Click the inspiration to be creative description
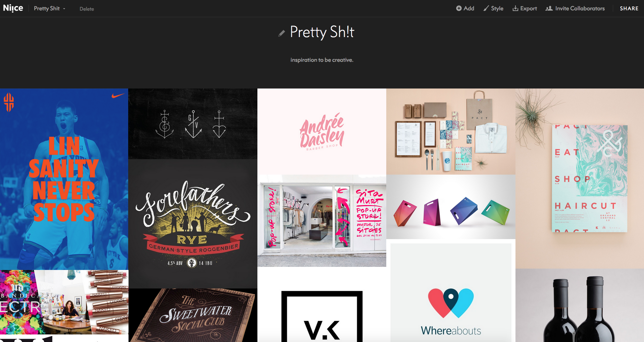Viewport: 644px width, 342px height. click(322, 60)
